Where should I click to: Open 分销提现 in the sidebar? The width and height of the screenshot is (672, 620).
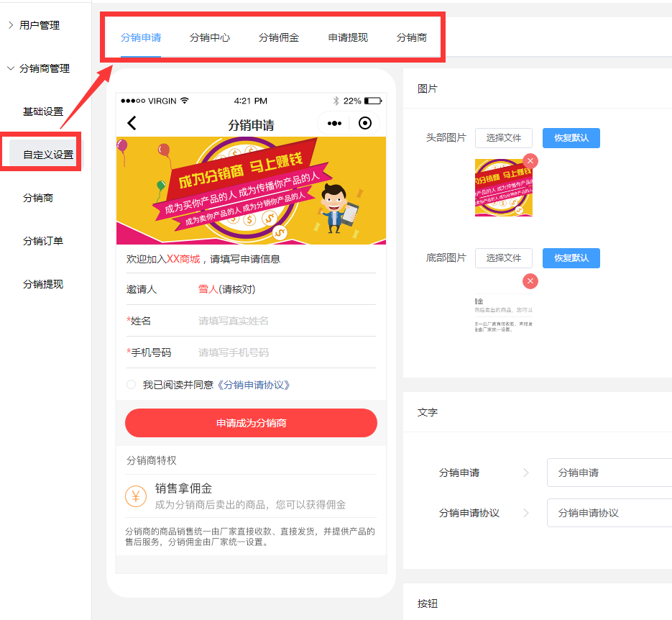pos(43,284)
